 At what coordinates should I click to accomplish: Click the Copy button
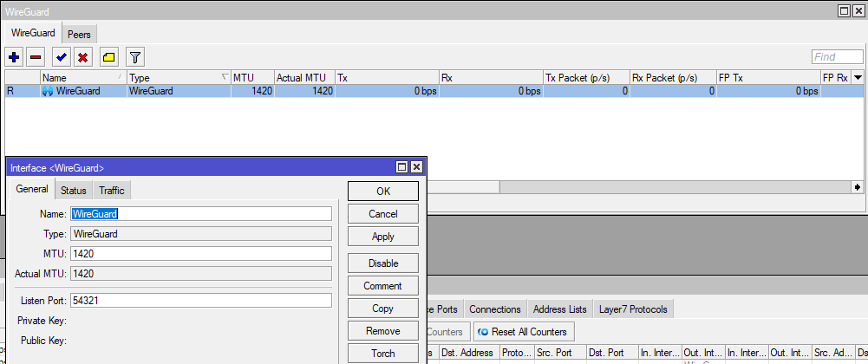tap(383, 309)
